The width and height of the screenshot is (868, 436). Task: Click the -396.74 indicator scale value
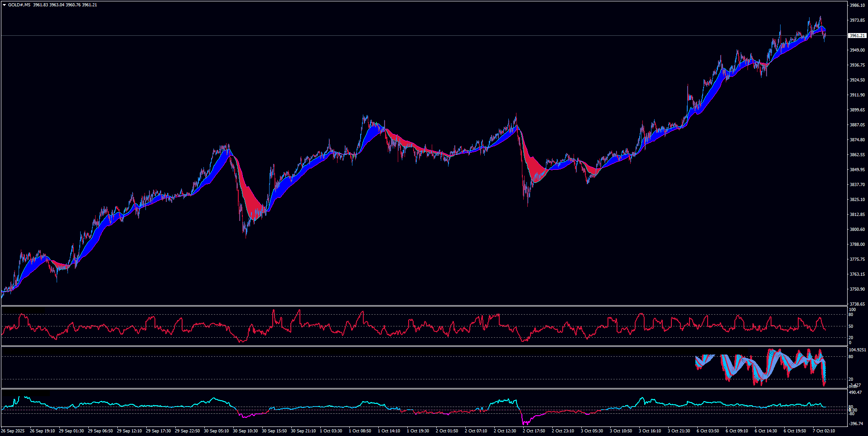point(856,424)
